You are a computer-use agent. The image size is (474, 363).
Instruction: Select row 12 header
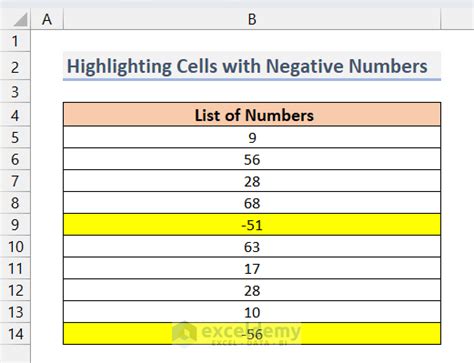pyautogui.click(x=15, y=290)
